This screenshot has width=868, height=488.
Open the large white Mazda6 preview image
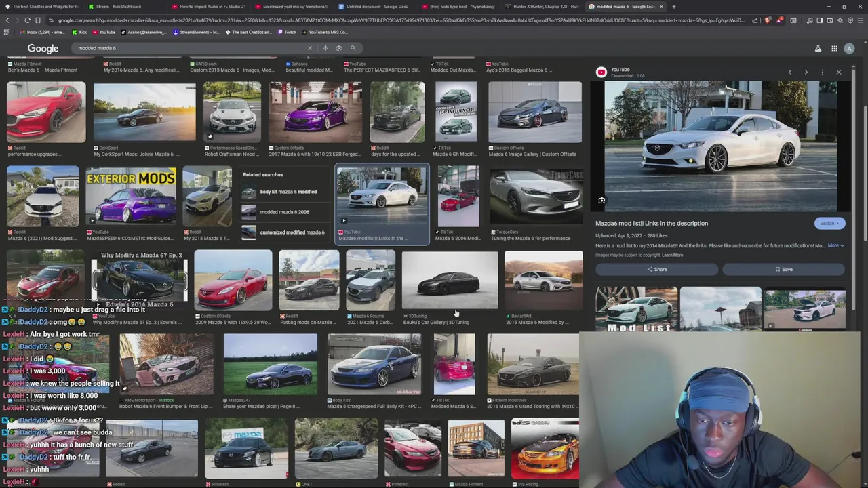(720, 146)
